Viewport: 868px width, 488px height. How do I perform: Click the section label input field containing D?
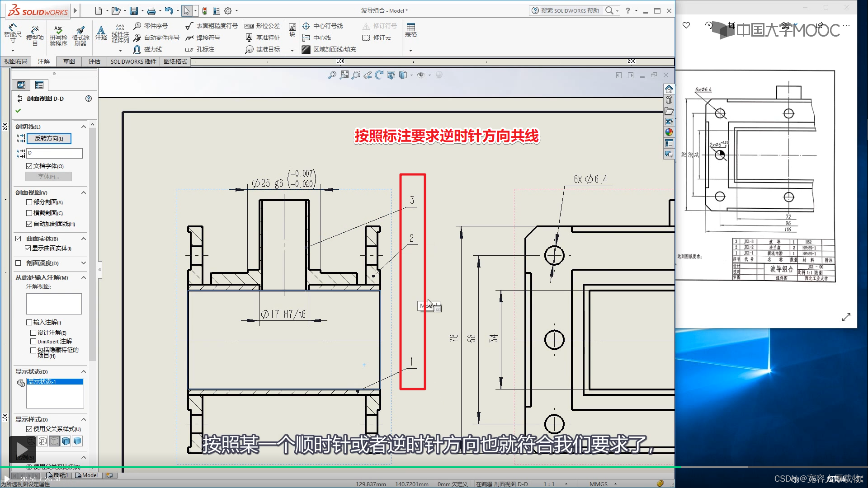pyautogui.click(x=54, y=153)
